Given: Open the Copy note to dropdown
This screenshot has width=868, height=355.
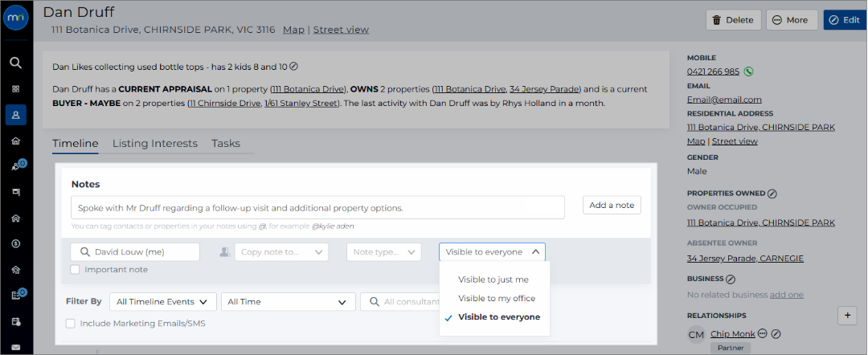Looking at the screenshot, I should pyautogui.click(x=282, y=252).
